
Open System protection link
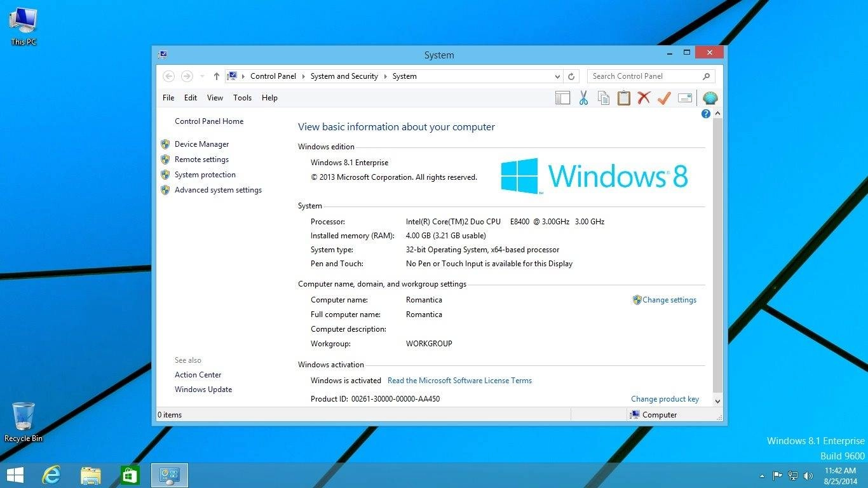205,175
